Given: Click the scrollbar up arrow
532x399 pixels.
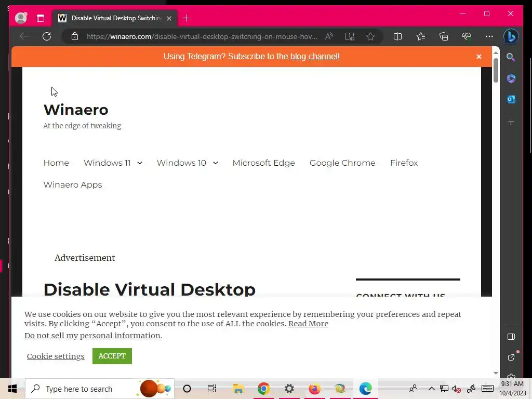Looking at the screenshot, I should point(496,52).
